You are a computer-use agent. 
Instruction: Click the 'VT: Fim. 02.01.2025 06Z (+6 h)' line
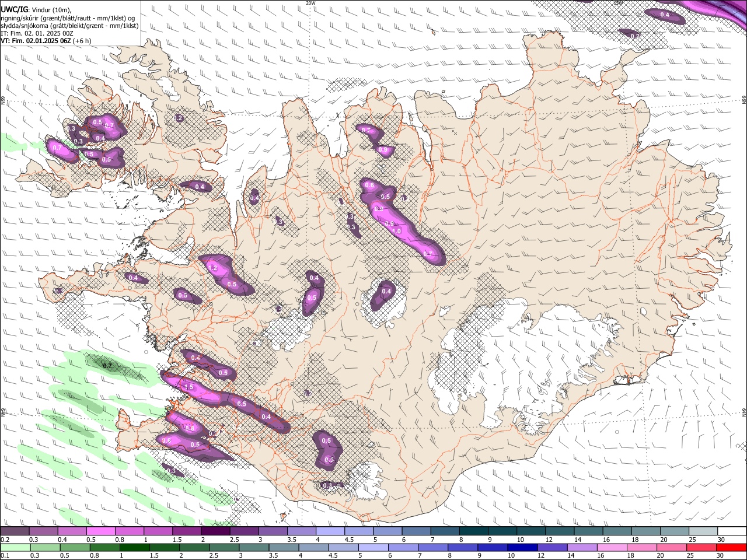coord(46,41)
